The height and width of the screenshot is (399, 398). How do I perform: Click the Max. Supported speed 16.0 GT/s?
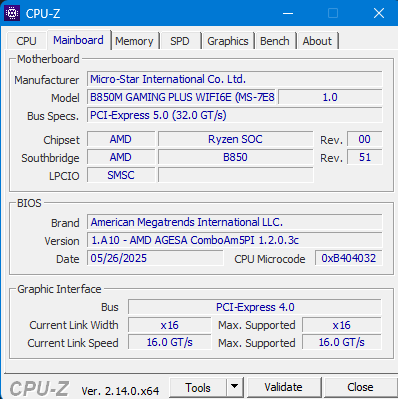pos(342,343)
